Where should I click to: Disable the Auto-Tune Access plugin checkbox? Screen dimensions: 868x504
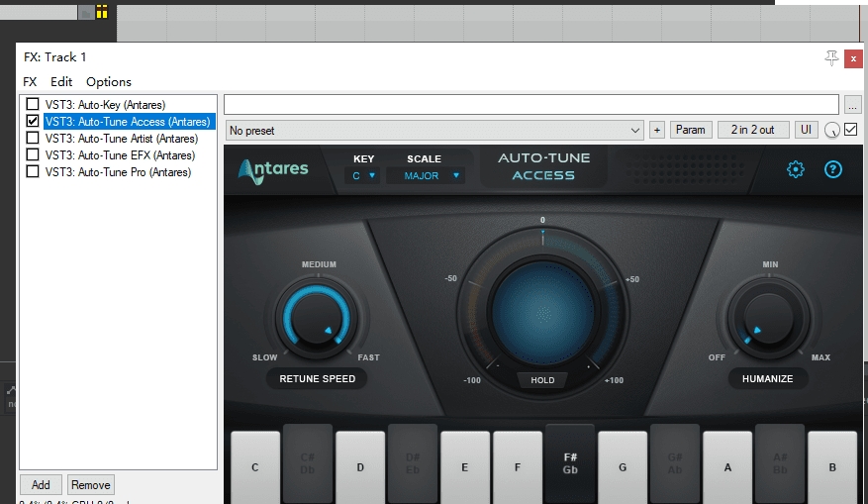click(33, 121)
